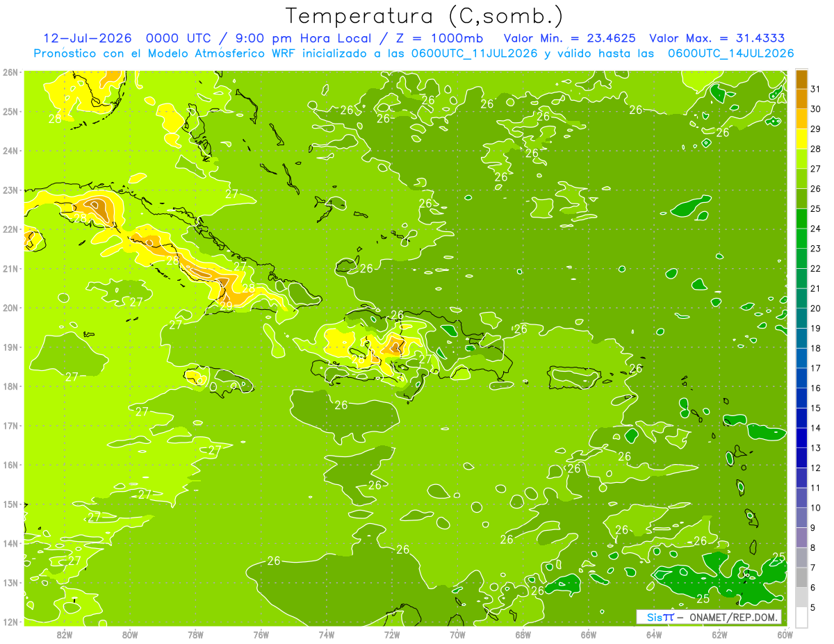Click the gray legend swatch between 6 and 7
This screenshot has height=644, width=834.
pos(801,577)
